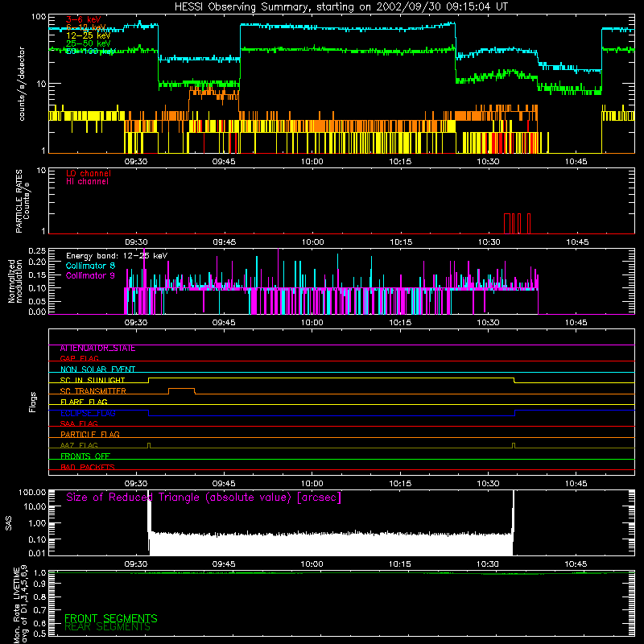The width and height of the screenshot is (644, 644).
Task: Select the ECLIPSE_FLAG label
Action: 88,413
